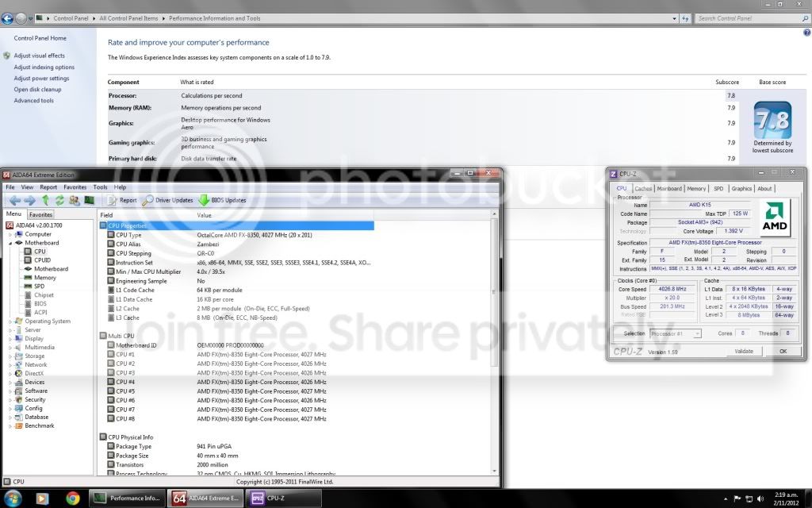Click the AIDA64 forward navigation arrow

[29, 200]
